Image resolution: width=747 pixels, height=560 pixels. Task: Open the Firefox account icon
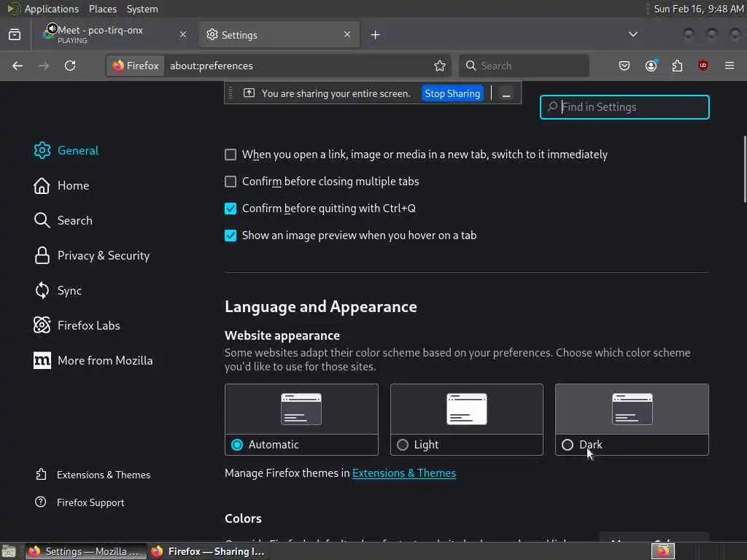pyautogui.click(x=651, y=66)
